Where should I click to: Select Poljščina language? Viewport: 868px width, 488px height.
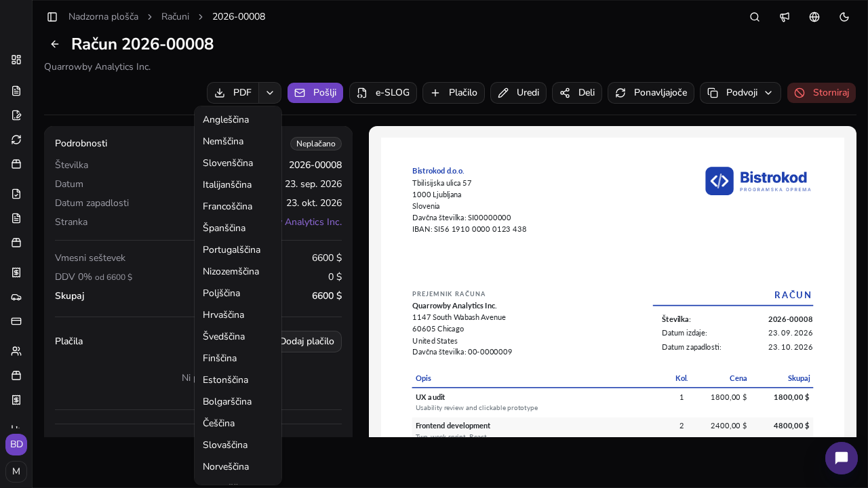(238, 293)
